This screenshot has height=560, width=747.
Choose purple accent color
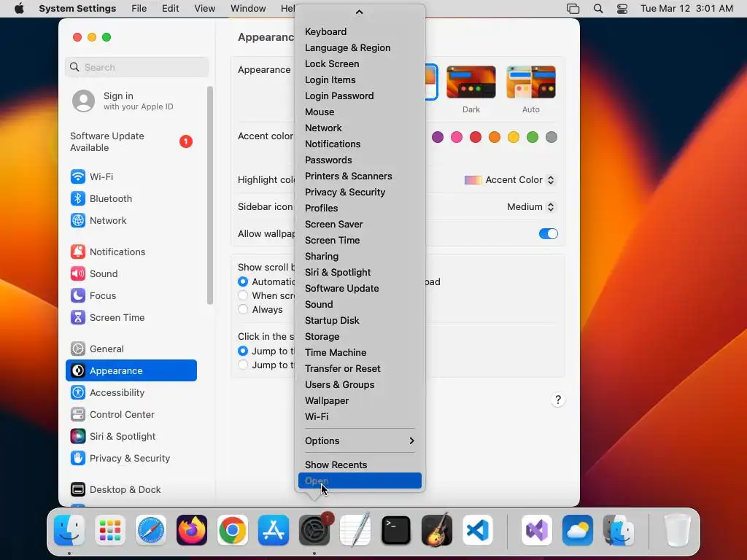pos(438,138)
